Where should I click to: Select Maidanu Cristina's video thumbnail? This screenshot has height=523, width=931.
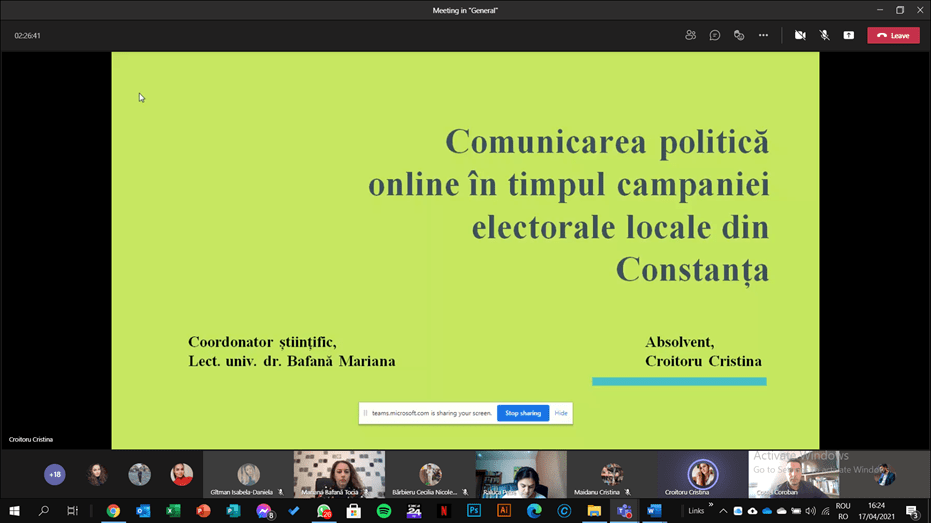click(x=612, y=474)
